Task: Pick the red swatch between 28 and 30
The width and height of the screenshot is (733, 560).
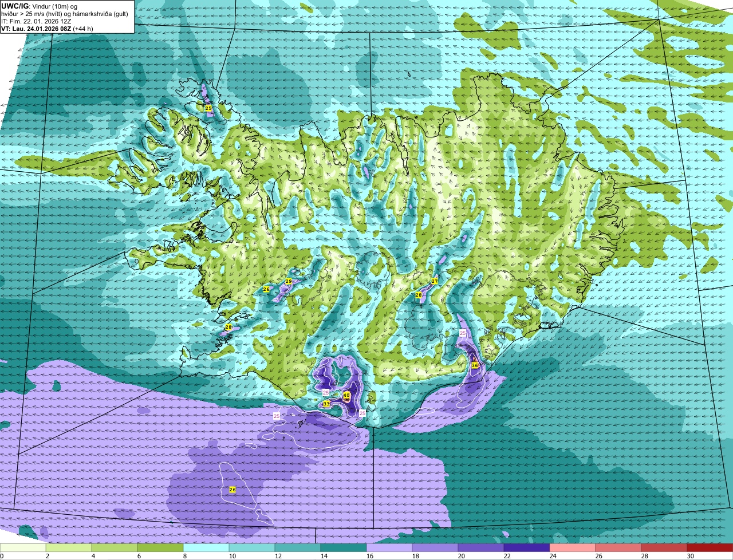Action: click(664, 547)
